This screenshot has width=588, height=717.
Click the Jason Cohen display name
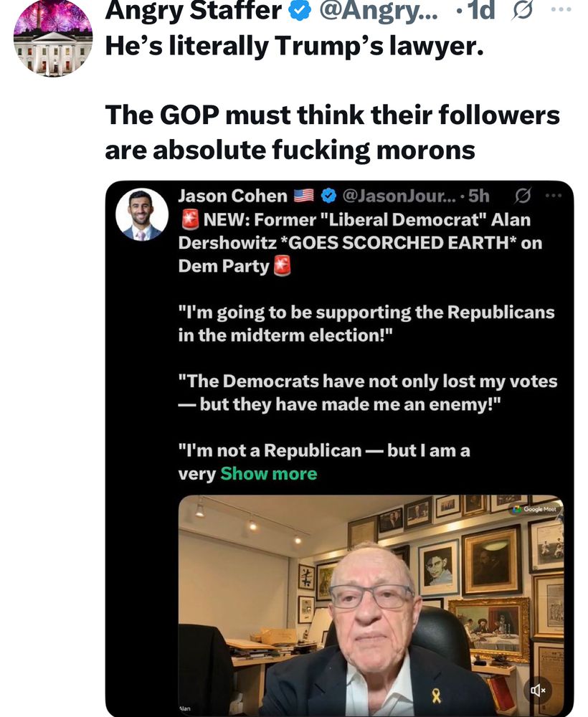pyautogui.click(x=232, y=195)
